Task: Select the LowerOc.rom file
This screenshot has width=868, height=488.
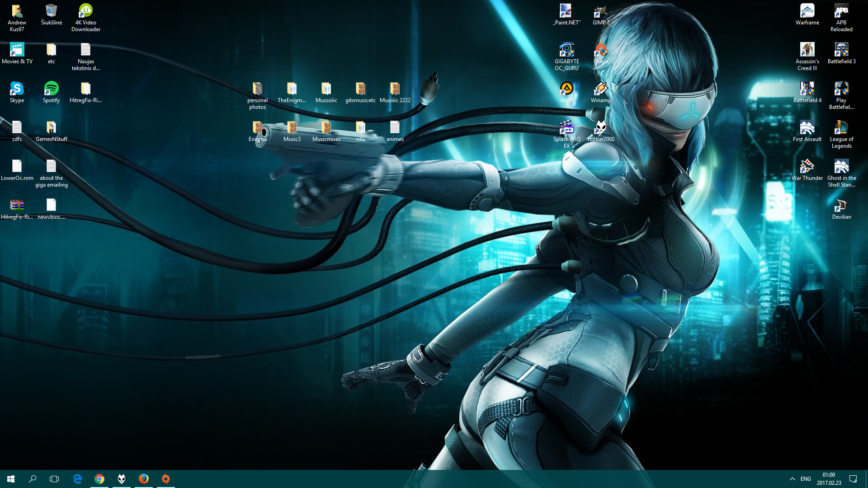Action: pyautogui.click(x=17, y=170)
